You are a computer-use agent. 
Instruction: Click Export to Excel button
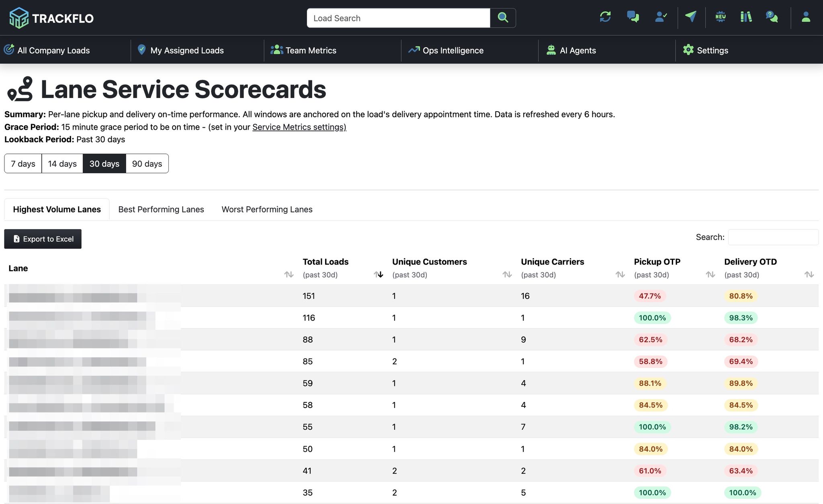click(43, 239)
